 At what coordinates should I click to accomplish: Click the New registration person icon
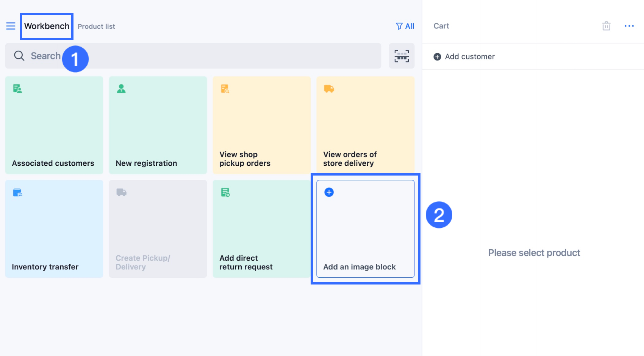point(121,89)
